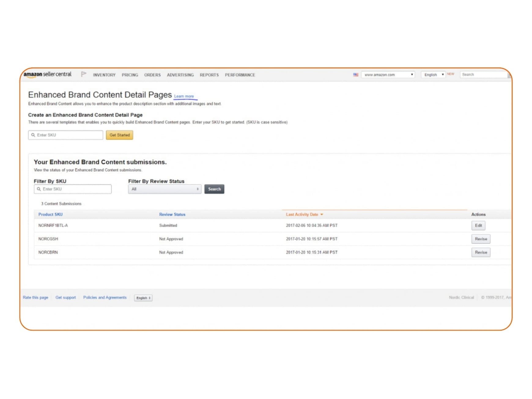Click the Not Approved status for NORCGSH
The image size is (532, 399).
tap(171, 239)
